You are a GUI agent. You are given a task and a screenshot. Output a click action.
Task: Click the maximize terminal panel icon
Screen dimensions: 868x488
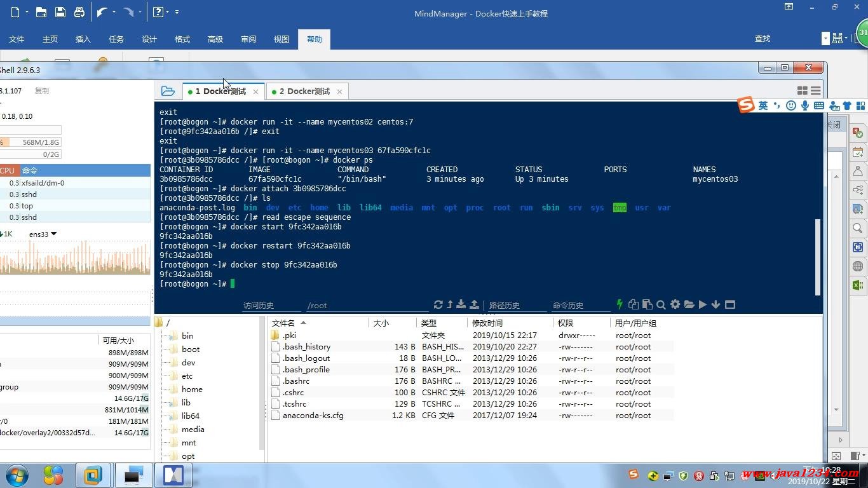point(730,304)
